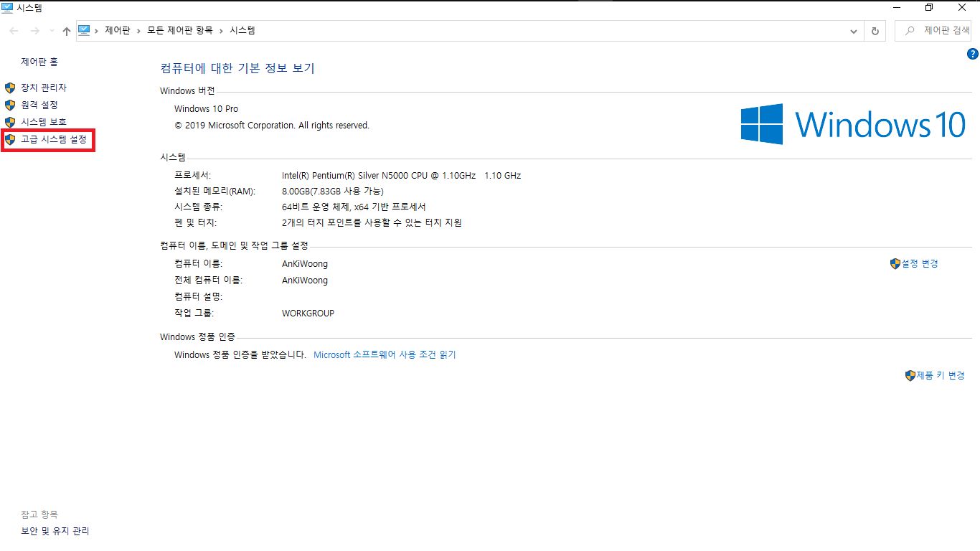The image size is (980, 551).
Task: Expand chevron after computer icon in address bar
Action: click(97, 31)
